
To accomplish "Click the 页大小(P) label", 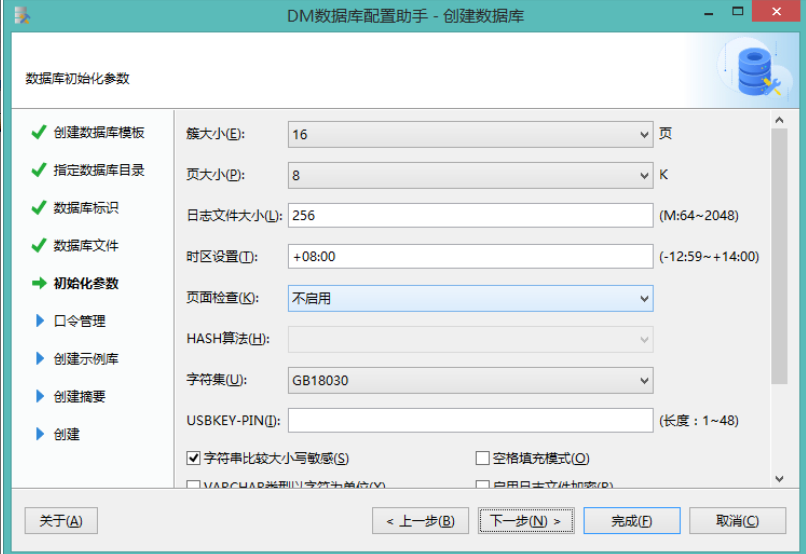I will pos(215,175).
